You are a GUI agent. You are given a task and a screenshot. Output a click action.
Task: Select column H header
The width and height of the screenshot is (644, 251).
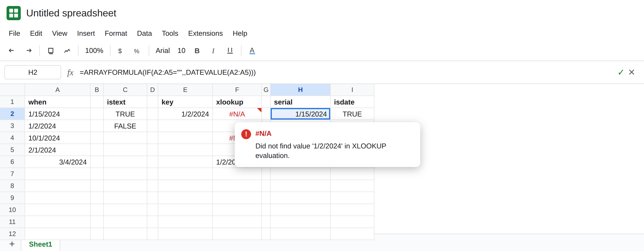pos(300,90)
